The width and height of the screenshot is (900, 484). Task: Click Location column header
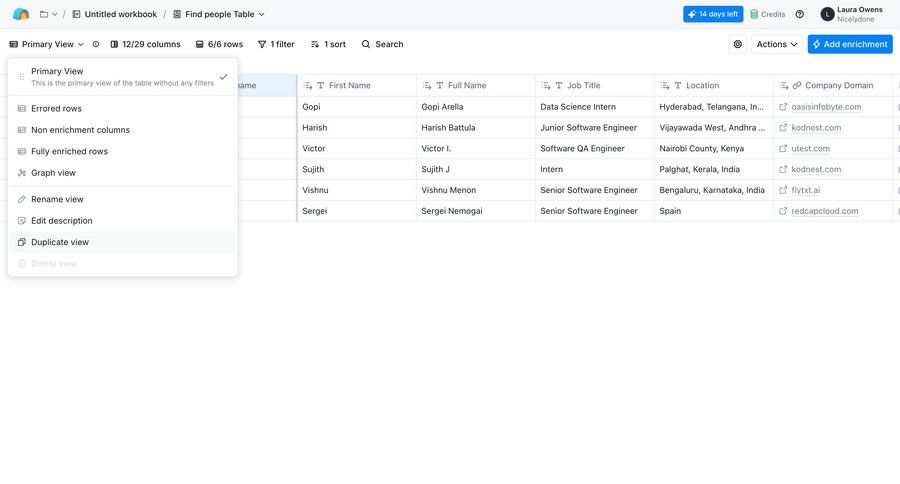tap(713, 86)
